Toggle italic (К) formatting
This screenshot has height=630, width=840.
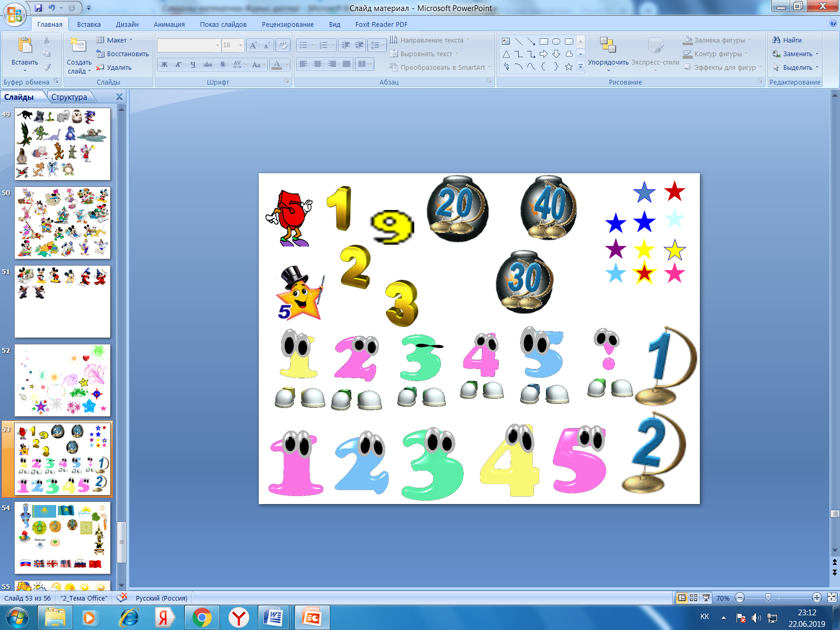pyautogui.click(x=178, y=65)
